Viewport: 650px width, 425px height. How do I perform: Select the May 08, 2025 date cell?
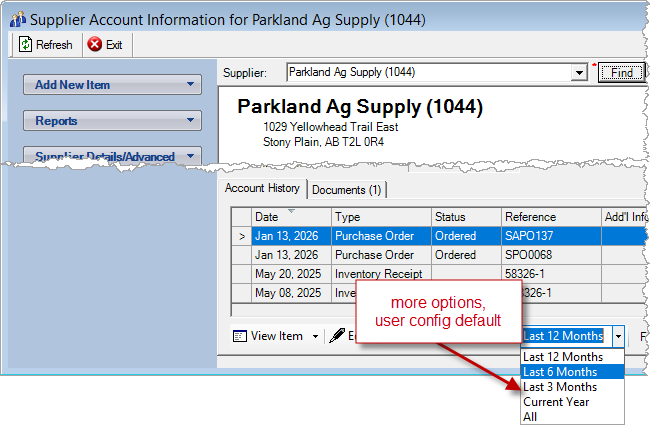point(291,293)
